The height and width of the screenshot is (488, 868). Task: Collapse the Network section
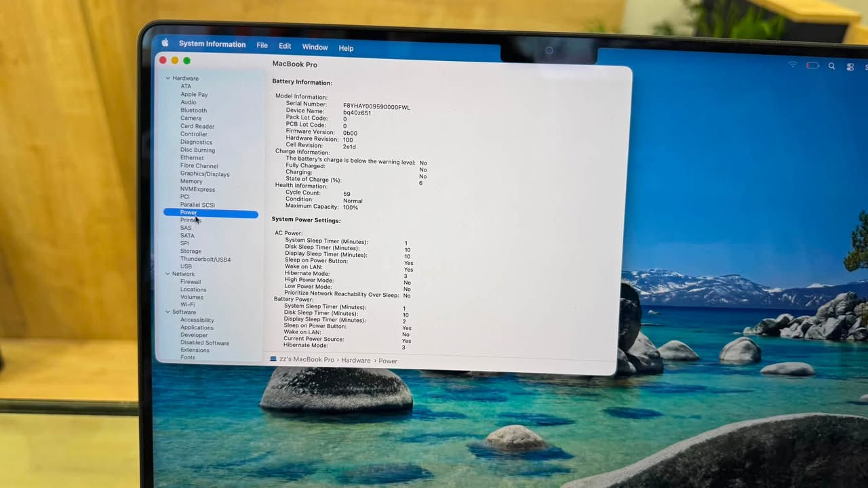point(167,274)
